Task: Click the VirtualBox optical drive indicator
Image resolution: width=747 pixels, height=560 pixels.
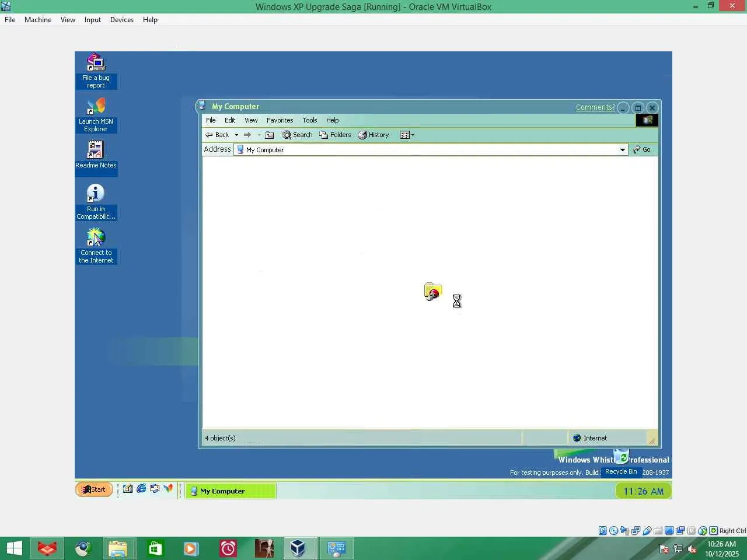Action: point(614,531)
